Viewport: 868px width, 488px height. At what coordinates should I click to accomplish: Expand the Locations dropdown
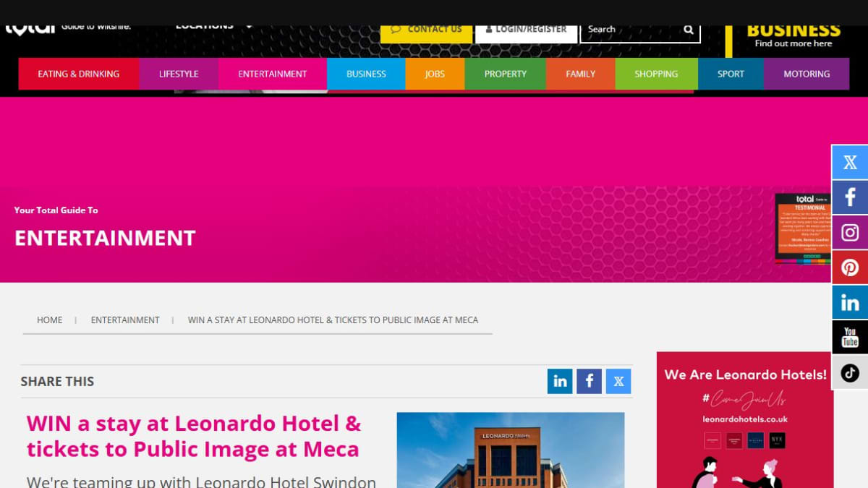214,27
